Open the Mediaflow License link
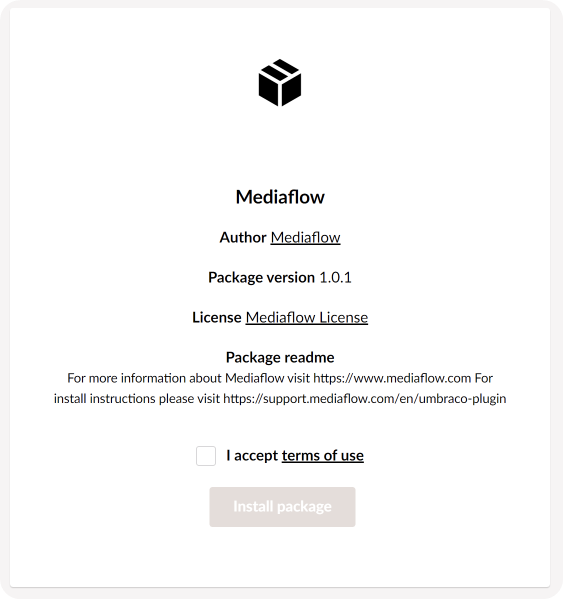The width and height of the screenshot is (563, 599). click(307, 317)
